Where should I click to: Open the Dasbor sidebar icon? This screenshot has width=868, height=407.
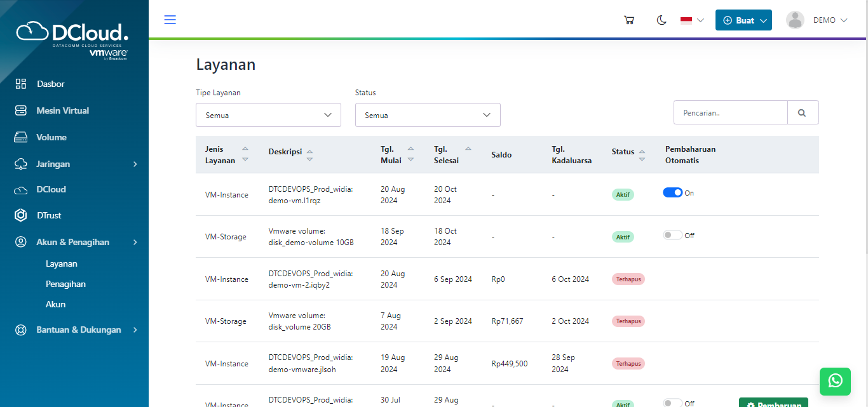[20, 83]
